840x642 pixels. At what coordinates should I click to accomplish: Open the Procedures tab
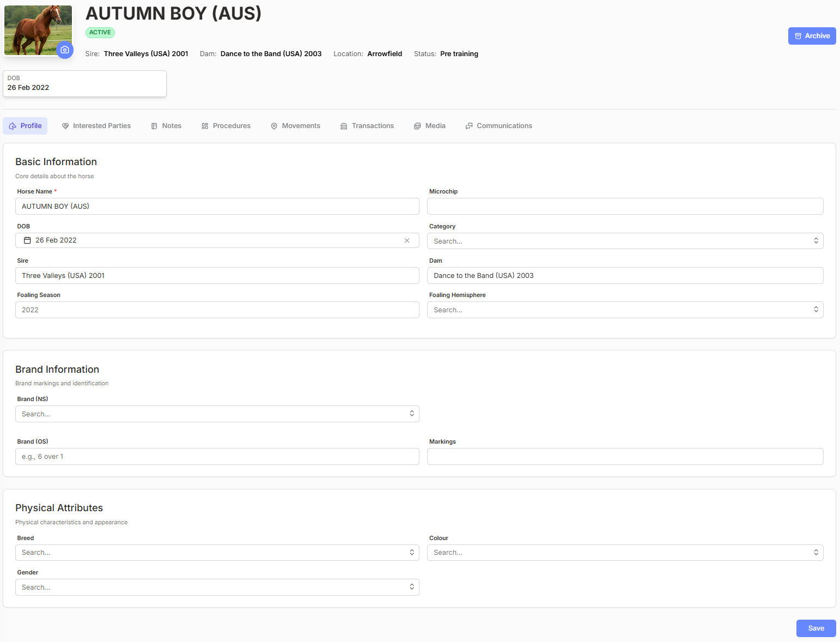pos(226,126)
